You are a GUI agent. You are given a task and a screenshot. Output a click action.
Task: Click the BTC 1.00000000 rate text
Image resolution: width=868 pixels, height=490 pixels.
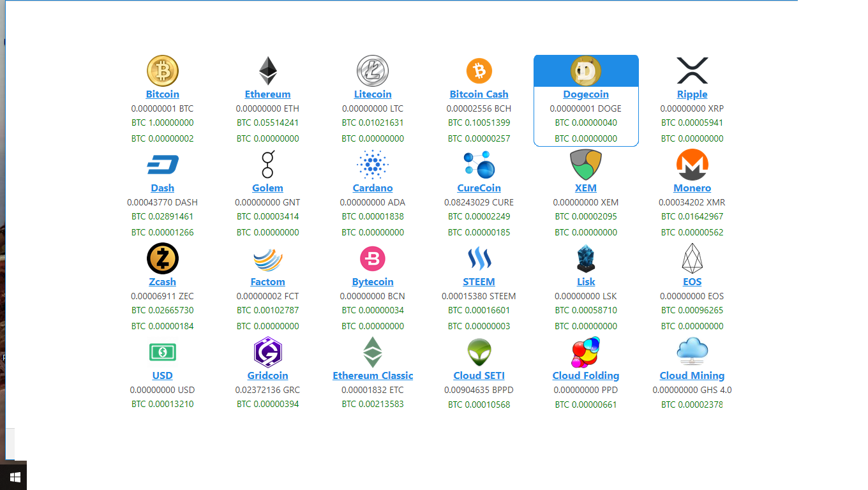pos(162,122)
